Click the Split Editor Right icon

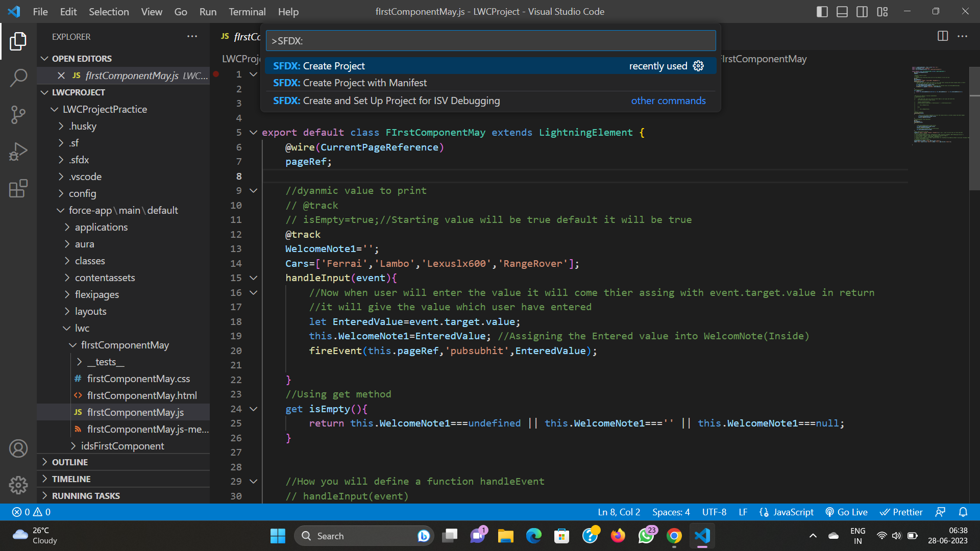[x=943, y=36]
